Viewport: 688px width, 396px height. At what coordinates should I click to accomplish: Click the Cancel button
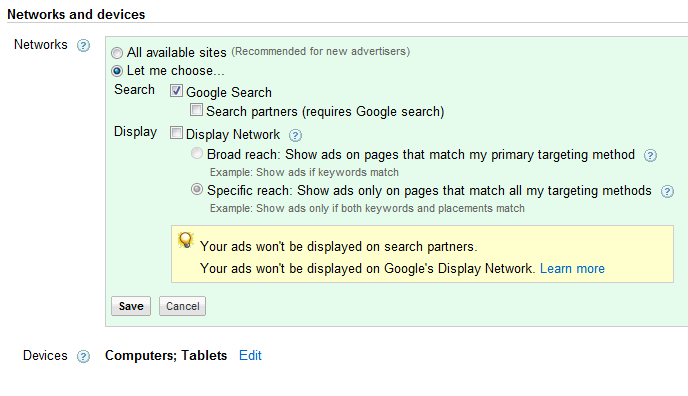tap(183, 306)
